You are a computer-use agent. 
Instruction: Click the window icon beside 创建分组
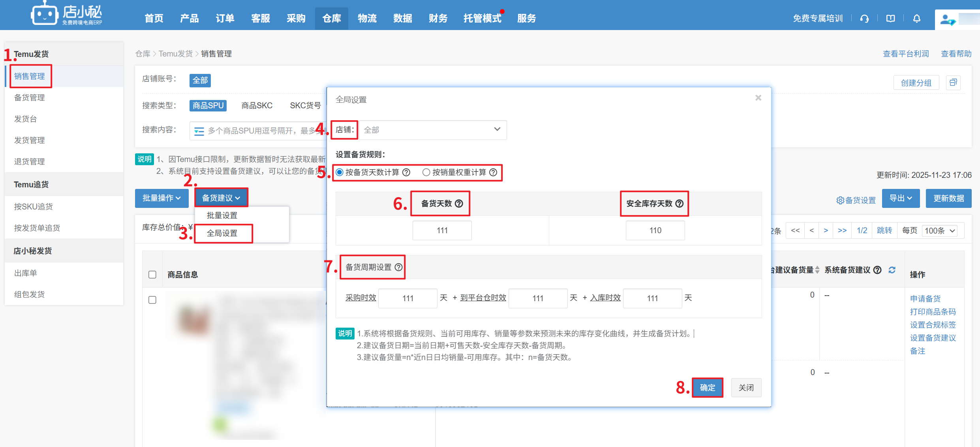point(953,83)
